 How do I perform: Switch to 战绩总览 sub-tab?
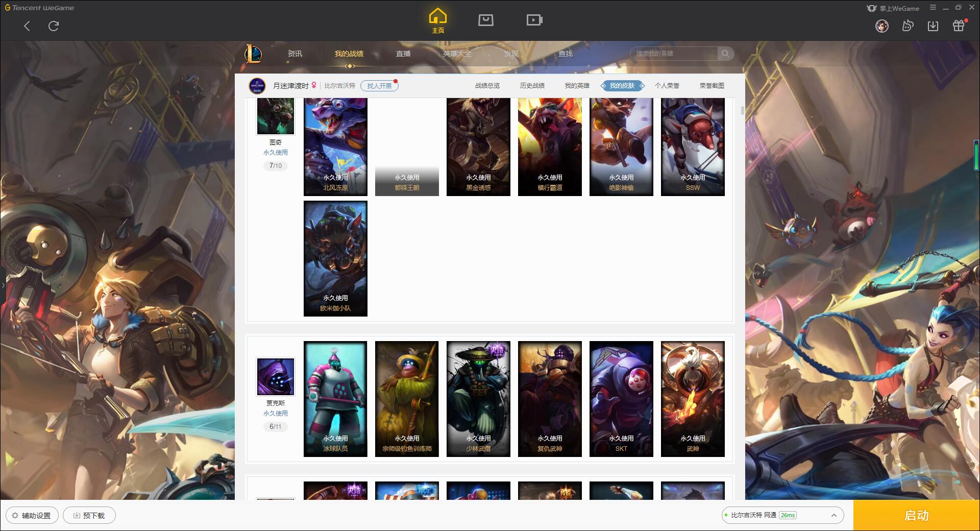487,86
